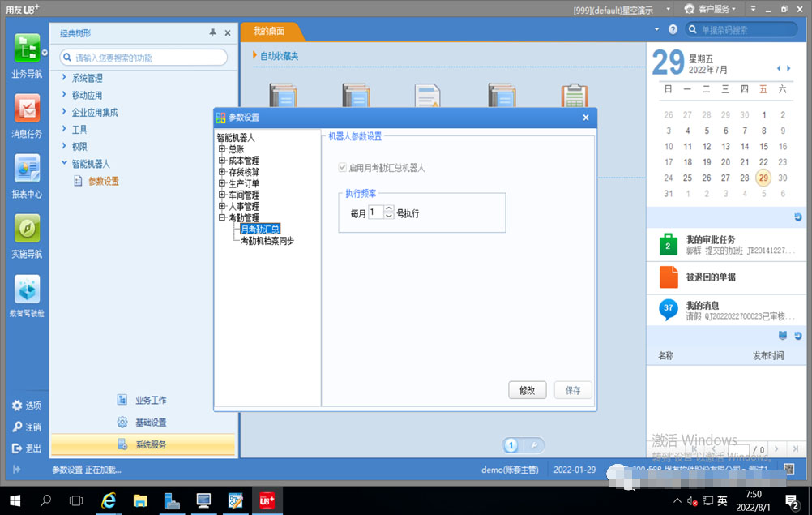Open Windows Start menu
Image resolution: width=812 pixels, height=515 pixels.
15,500
